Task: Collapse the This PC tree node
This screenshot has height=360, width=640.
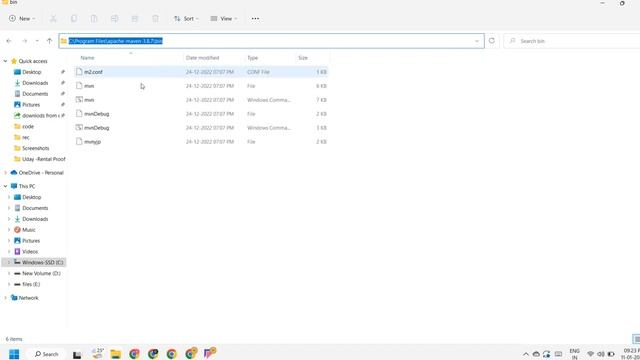Action: pyautogui.click(x=5, y=186)
